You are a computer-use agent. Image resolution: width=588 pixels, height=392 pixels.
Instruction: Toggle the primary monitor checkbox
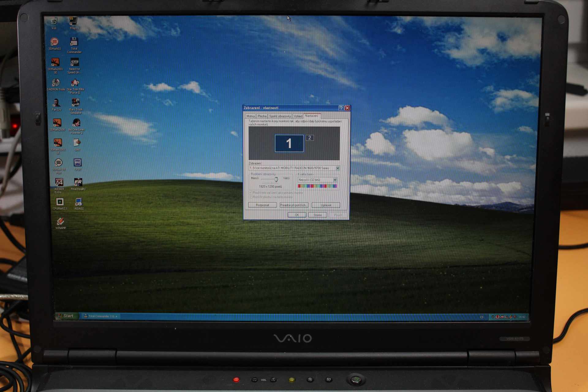[251, 193]
